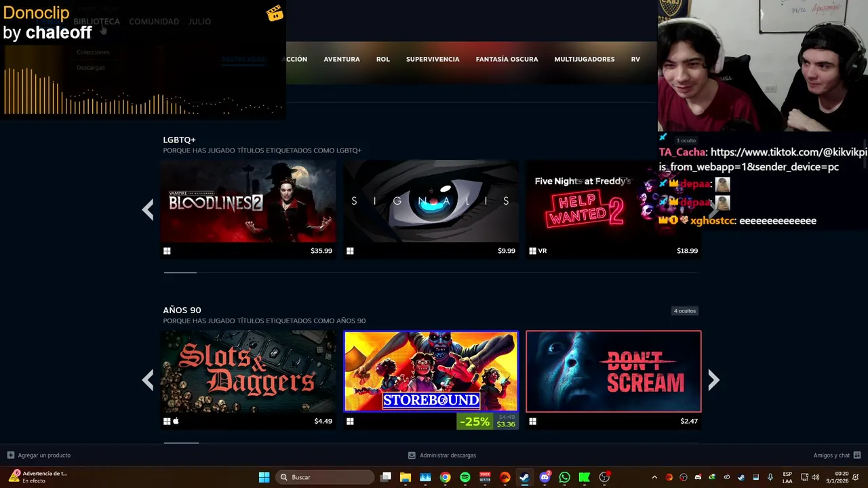Open the EA app in the taskbar
Image resolution: width=868 pixels, height=488 pixels.
coord(505,477)
